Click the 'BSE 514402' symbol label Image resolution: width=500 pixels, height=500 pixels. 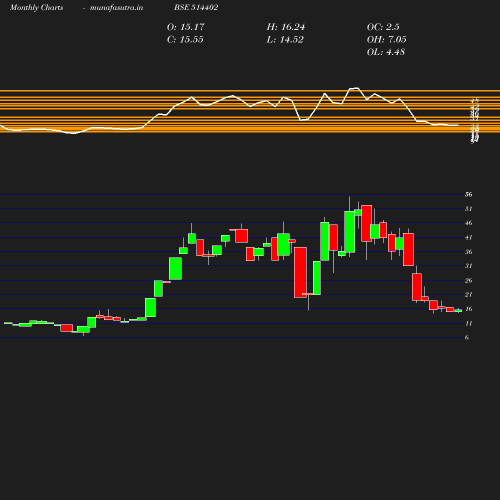(x=196, y=8)
